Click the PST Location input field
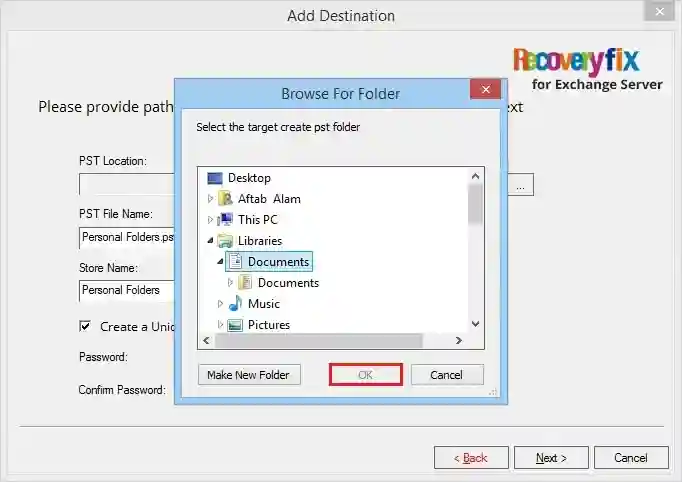The width and height of the screenshot is (682, 482). tap(127, 185)
